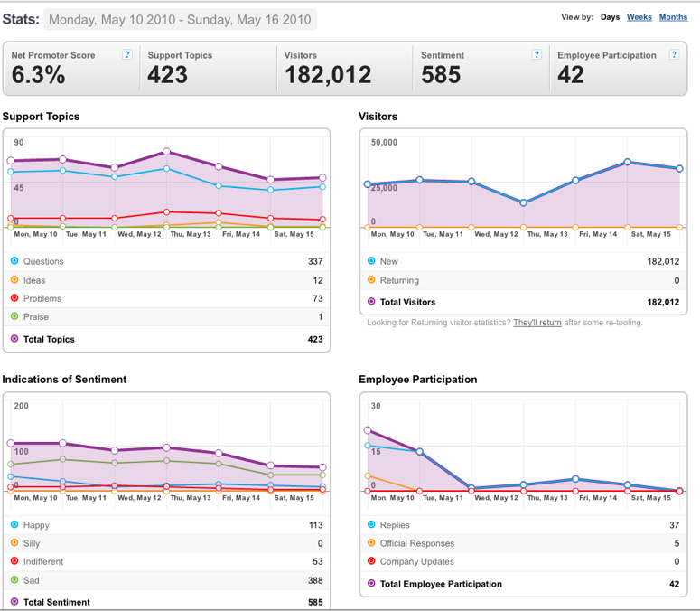700x611 pixels.
Task: Click the Net Promoter Score help icon
Action: tap(127, 54)
